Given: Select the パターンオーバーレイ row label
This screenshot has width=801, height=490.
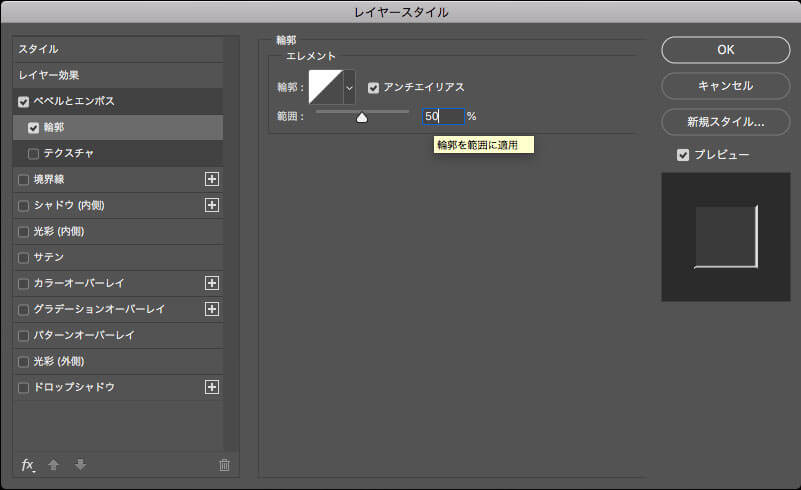Looking at the screenshot, I should click(84, 335).
